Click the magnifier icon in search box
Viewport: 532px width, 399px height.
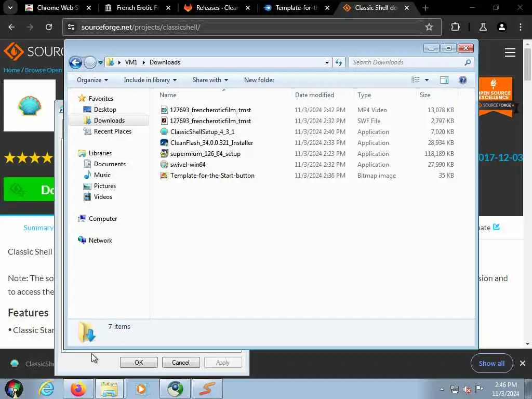[x=468, y=62]
